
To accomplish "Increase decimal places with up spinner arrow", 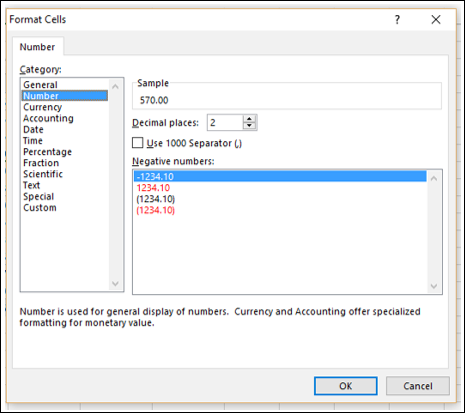I will 249,119.
